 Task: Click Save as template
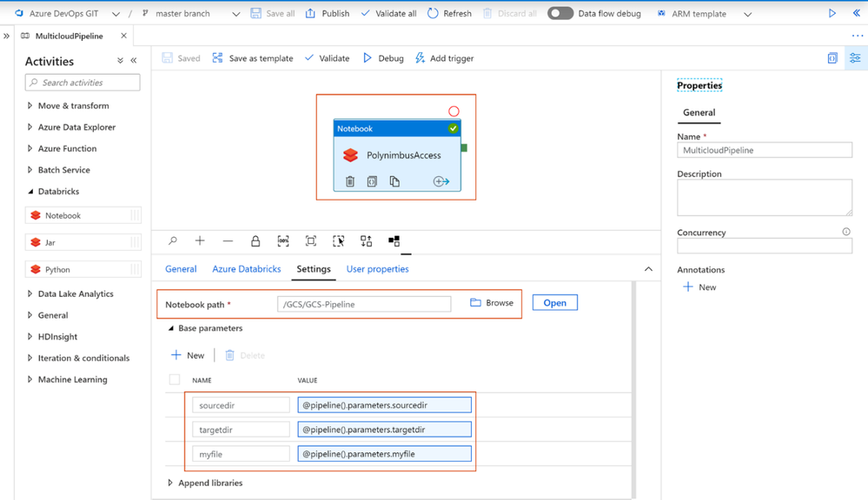tap(253, 58)
